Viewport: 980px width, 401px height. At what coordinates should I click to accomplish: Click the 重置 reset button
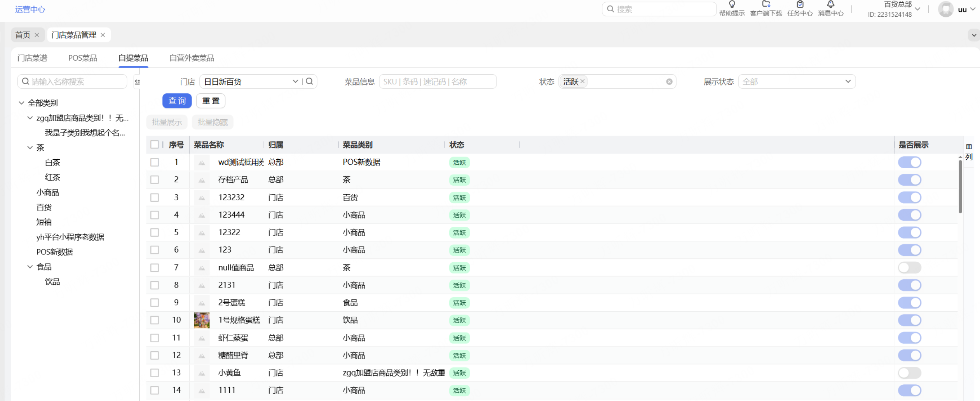211,101
